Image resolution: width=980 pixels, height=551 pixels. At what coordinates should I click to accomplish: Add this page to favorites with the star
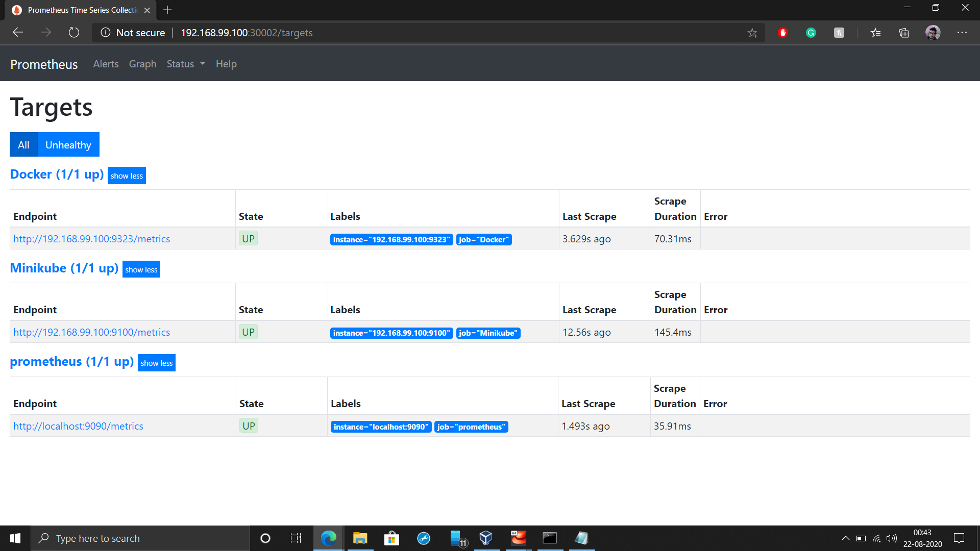(x=752, y=32)
